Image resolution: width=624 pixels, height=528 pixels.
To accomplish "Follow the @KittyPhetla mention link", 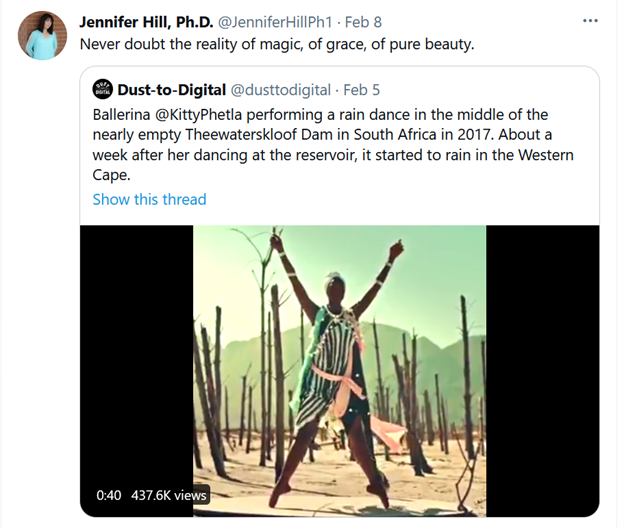I will (x=198, y=115).
